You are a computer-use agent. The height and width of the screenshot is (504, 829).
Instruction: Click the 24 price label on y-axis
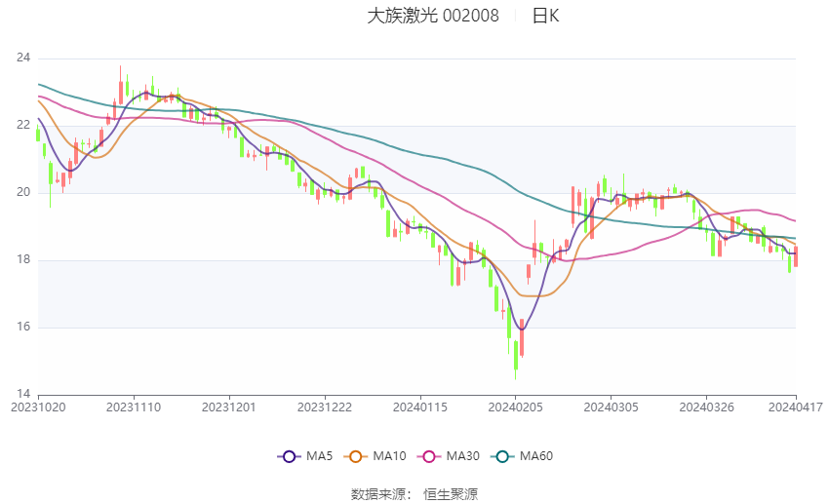(x=23, y=58)
